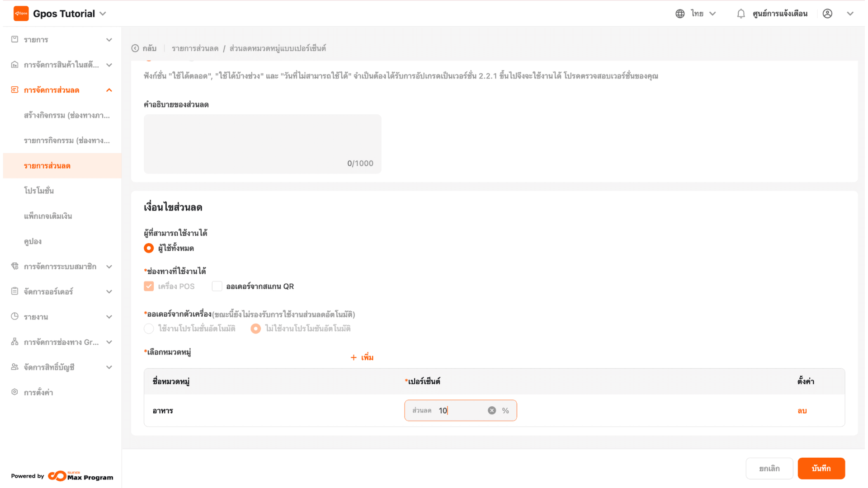Select ใช้งานโปรโมชั่นอัตโนมัติ radio option
This screenshot has height=488, width=868.
tap(149, 328)
